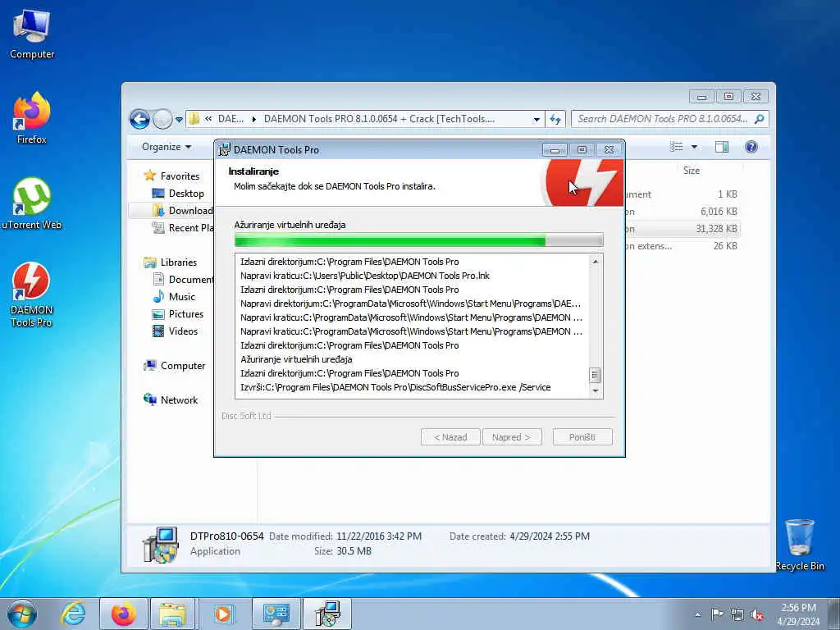Image resolution: width=840 pixels, height=630 pixels.
Task: Select the file sized 1 KB
Action: point(728,194)
